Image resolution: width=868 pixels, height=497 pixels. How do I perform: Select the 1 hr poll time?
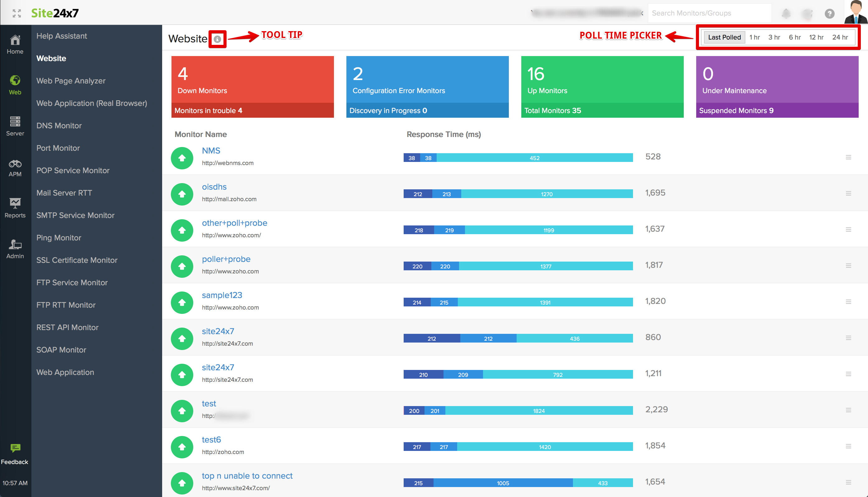[754, 37]
